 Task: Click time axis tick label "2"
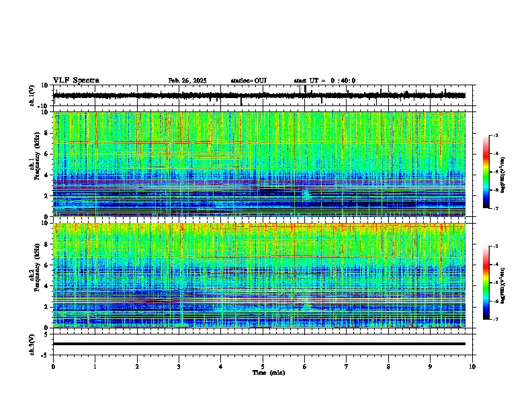137,367
